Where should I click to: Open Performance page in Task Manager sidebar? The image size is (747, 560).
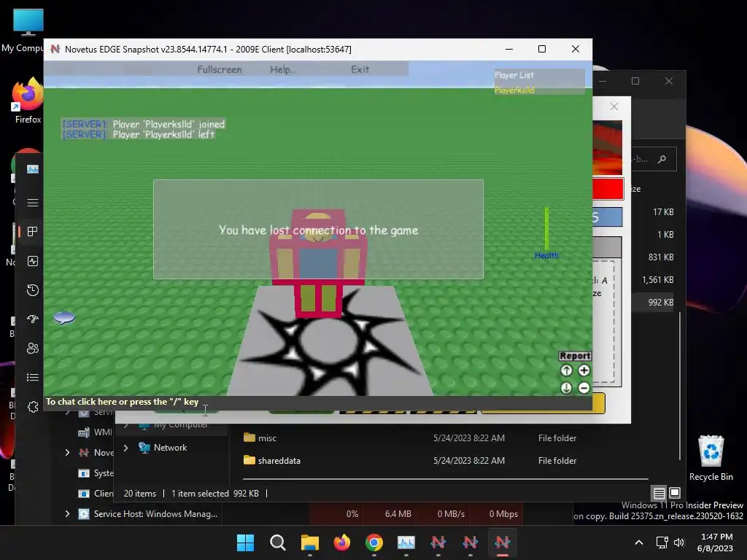(x=32, y=261)
